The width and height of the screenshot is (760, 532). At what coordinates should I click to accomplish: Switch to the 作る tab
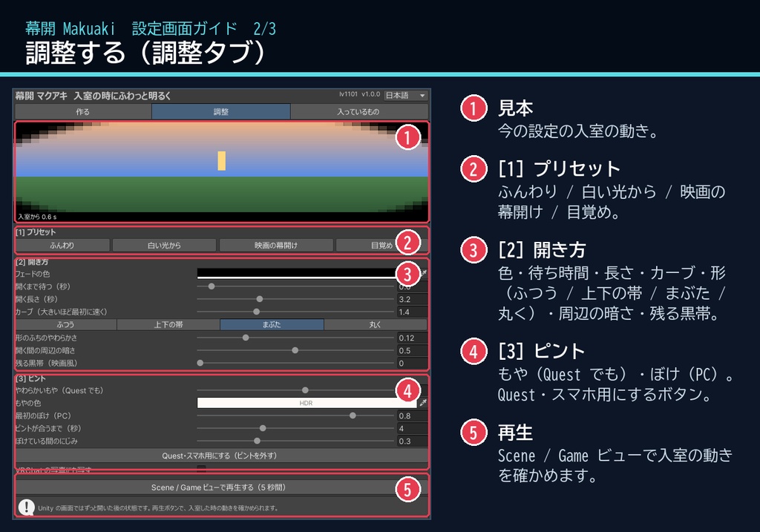83,111
